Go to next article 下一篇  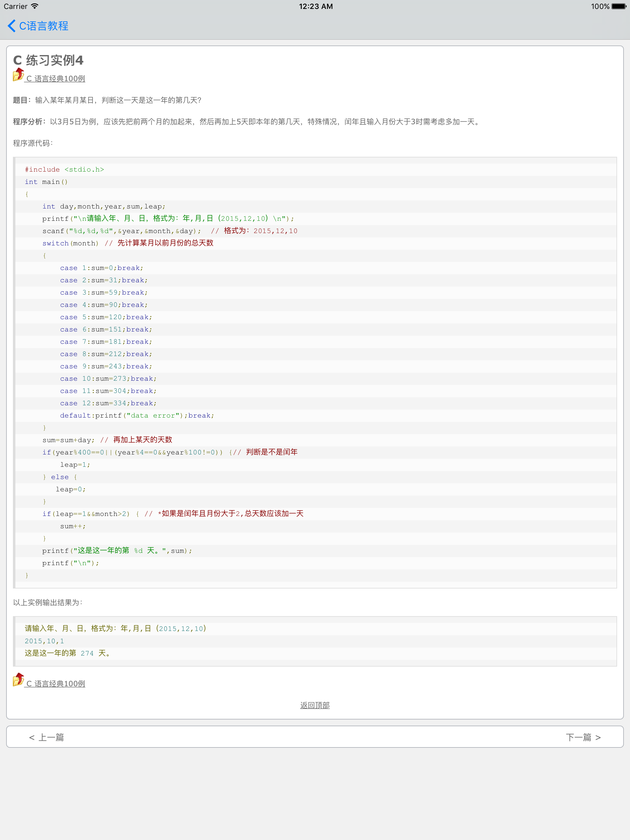click(583, 737)
